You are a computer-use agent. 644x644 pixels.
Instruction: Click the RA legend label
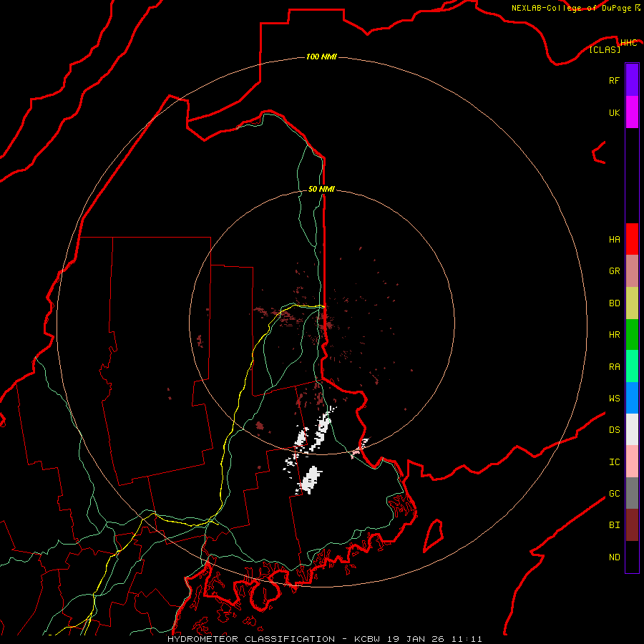[614, 367]
